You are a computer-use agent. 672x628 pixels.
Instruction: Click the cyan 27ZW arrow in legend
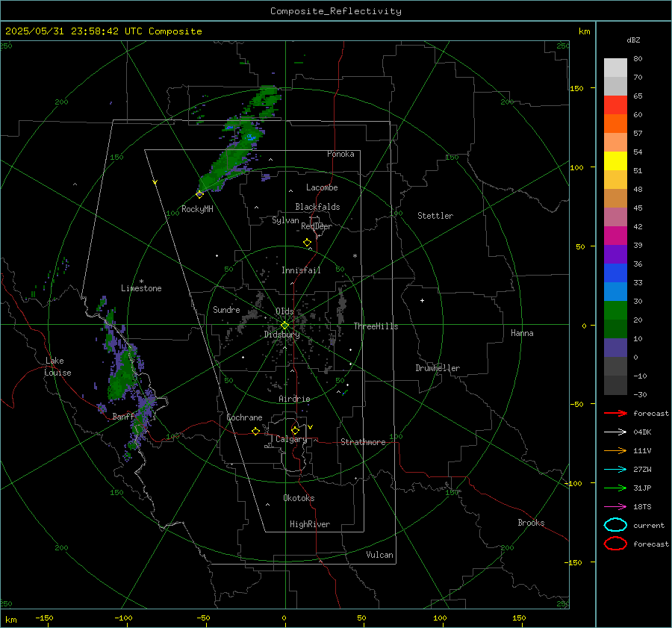[x=616, y=470]
